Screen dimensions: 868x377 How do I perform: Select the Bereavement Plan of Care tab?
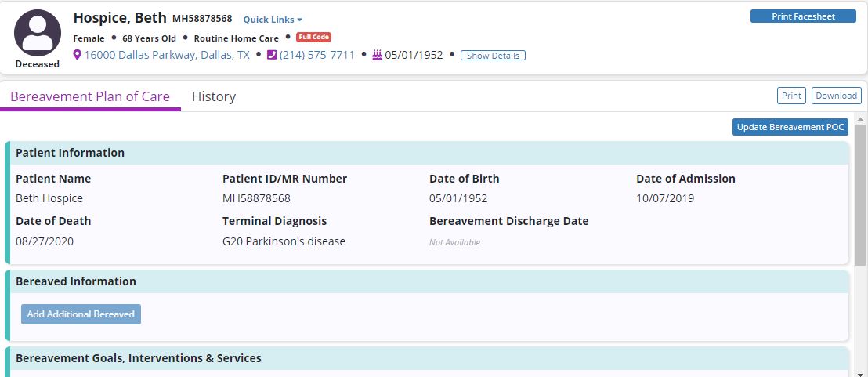click(x=90, y=96)
